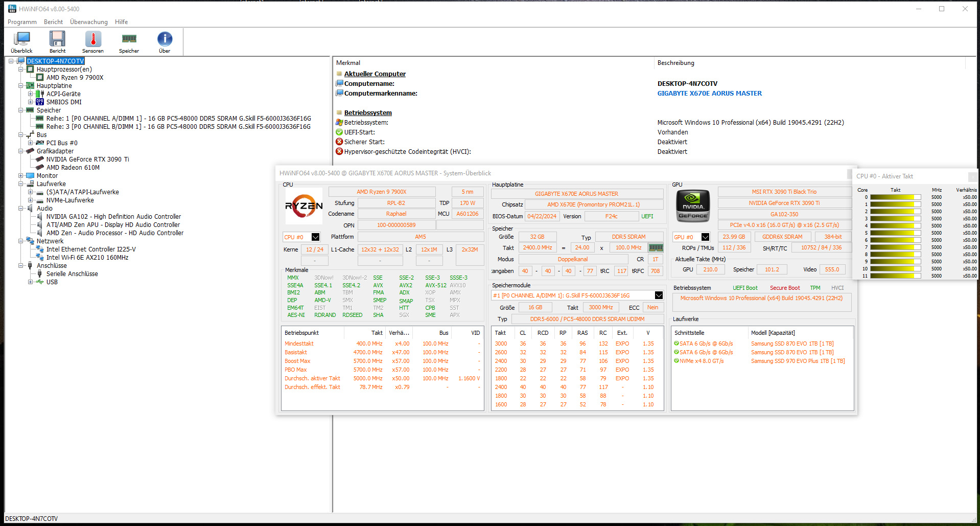Image resolution: width=980 pixels, height=526 pixels.
Task: Select Intel Ethernet Controller I225-V item
Action: click(91, 249)
